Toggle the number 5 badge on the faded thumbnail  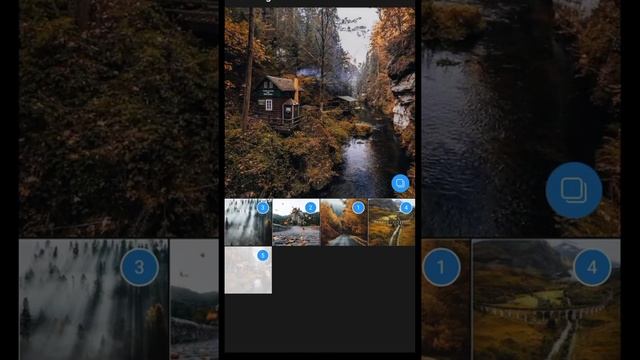[263, 256]
